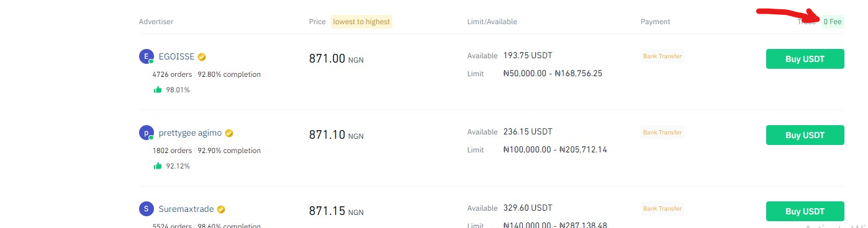Open prettygee agimo's advertiser profile
Screen dimensions: 868x228
tap(190, 133)
